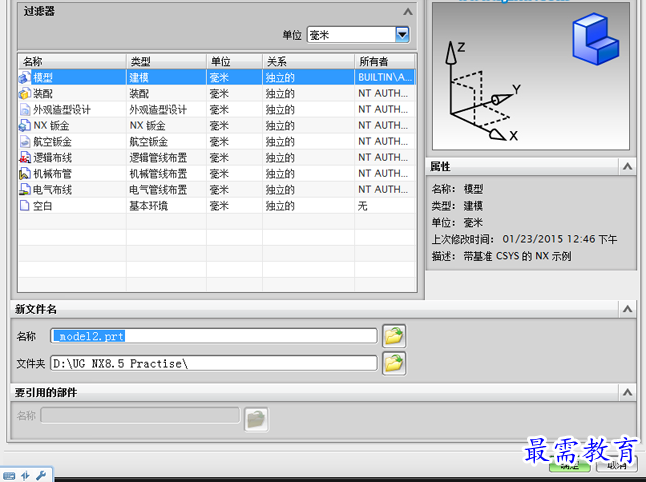Select the 空白 template name
The image size is (646, 482).
click(42, 206)
